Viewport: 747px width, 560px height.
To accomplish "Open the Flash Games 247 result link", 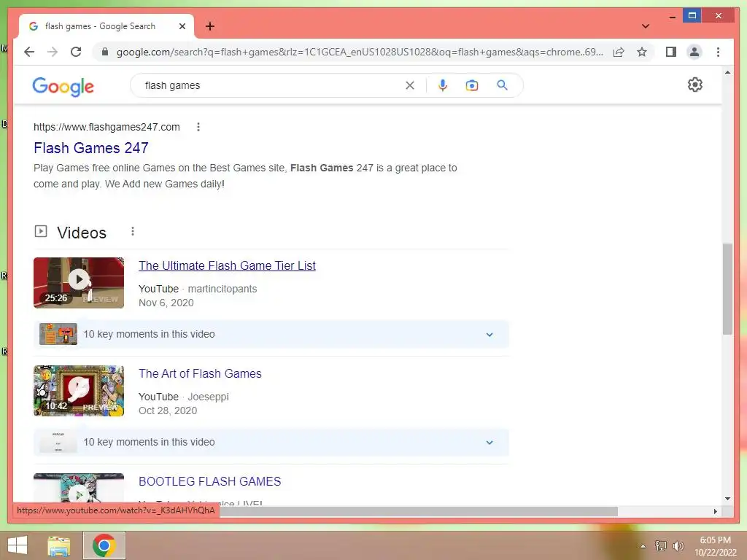I will pos(91,148).
